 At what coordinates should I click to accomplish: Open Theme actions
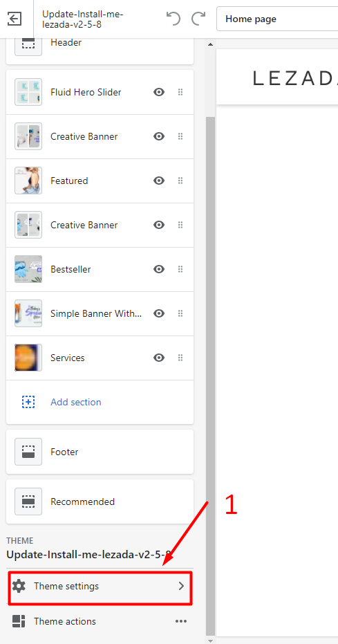pyautogui.click(x=100, y=621)
